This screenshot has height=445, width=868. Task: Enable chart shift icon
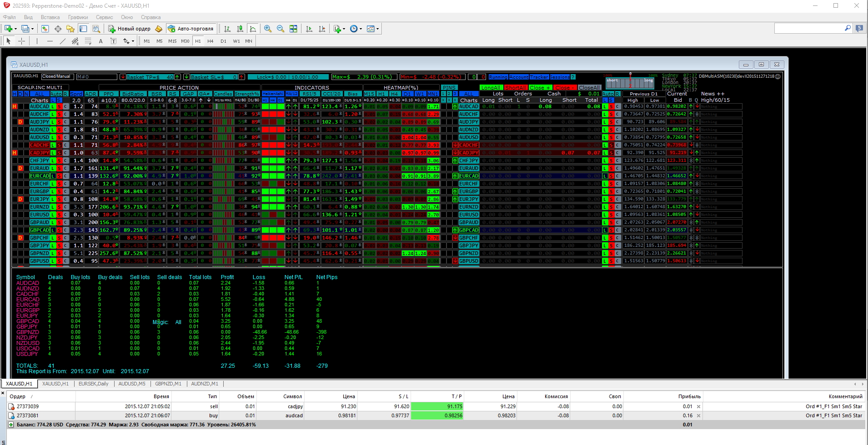tap(322, 29)
